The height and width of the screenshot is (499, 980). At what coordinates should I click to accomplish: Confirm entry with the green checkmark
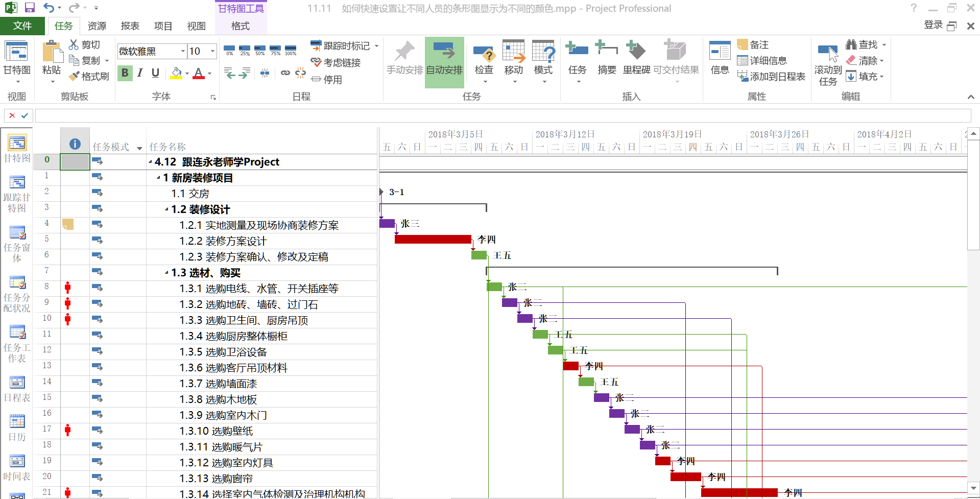pyautogui.click(x=24, y=115)
